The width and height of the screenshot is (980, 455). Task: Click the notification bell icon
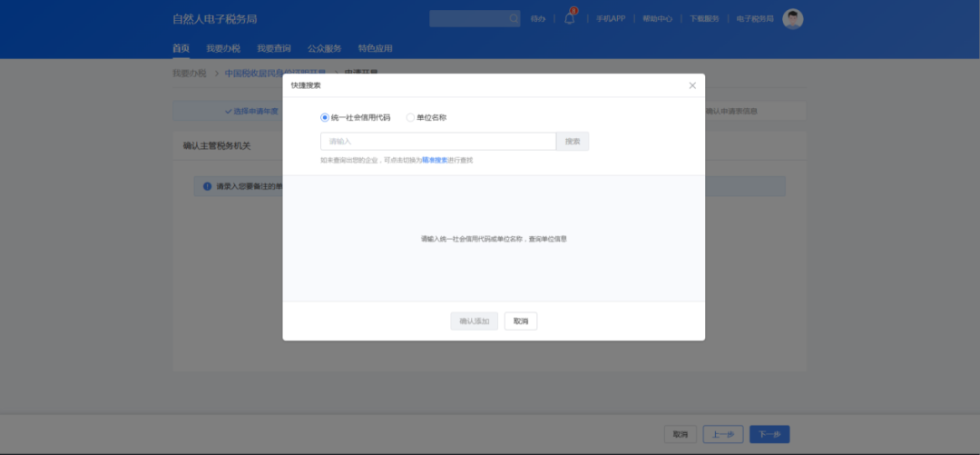(570, 18)
